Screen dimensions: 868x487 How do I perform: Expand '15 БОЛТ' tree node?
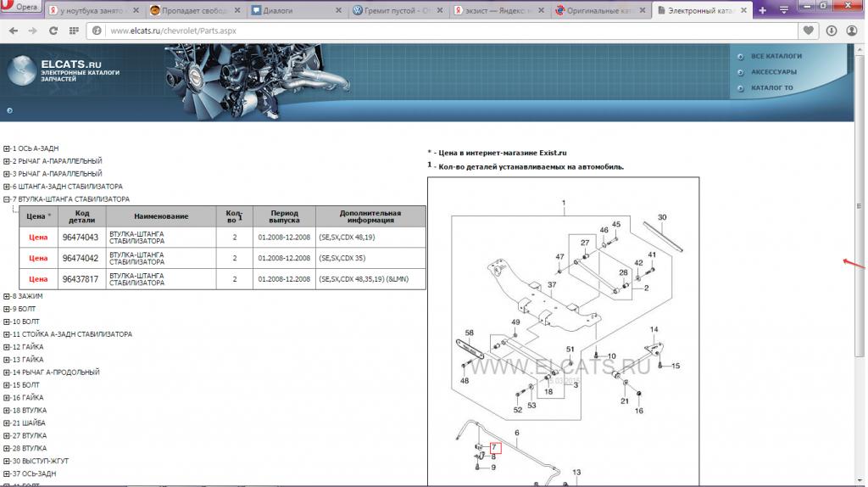pos(7,385)
